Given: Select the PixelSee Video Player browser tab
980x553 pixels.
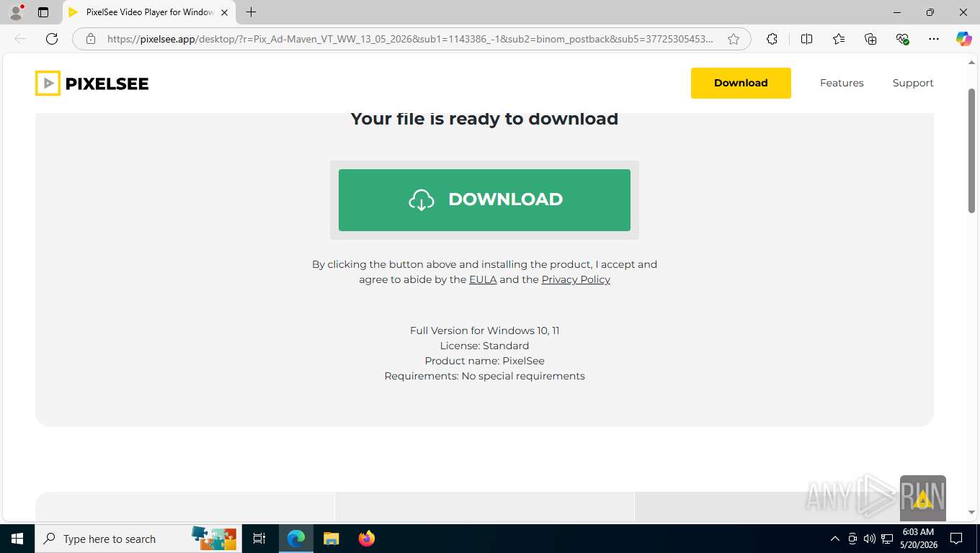Looking at the screenshot, I should [x=149, y=12].
